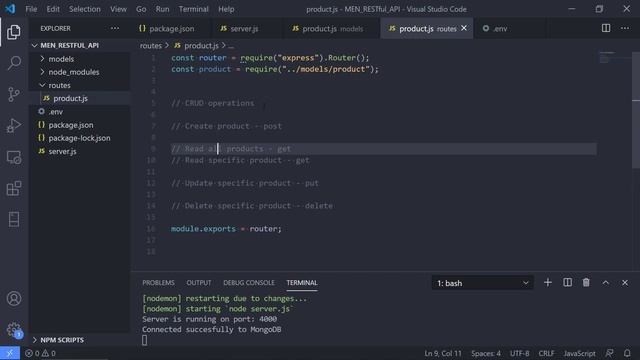Open the Accounts menu icon
The image size is (640, 360).
point(14,298)
